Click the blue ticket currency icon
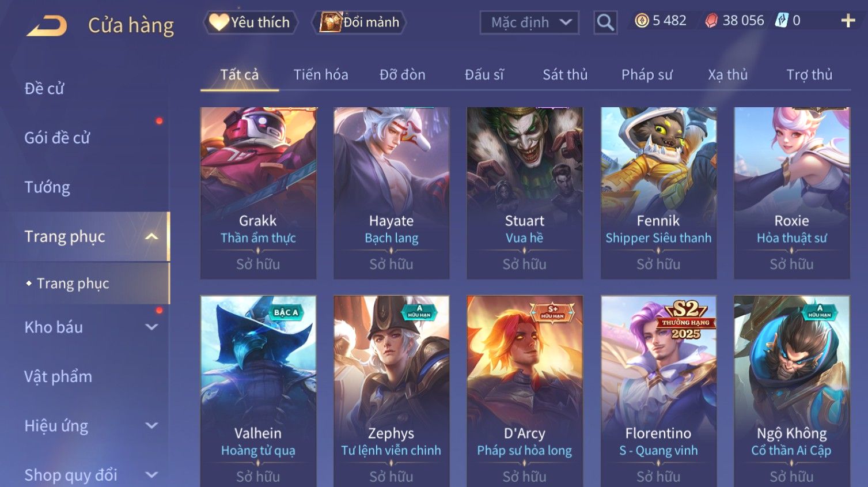868x487 pixels. [781, 21]
